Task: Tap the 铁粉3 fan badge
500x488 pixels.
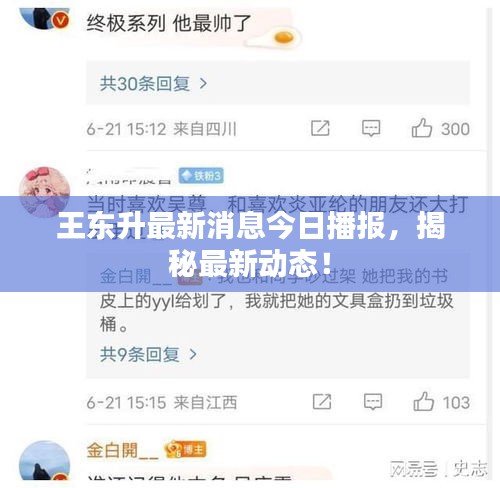Action: pyautogui.click(x=201, y=176)
